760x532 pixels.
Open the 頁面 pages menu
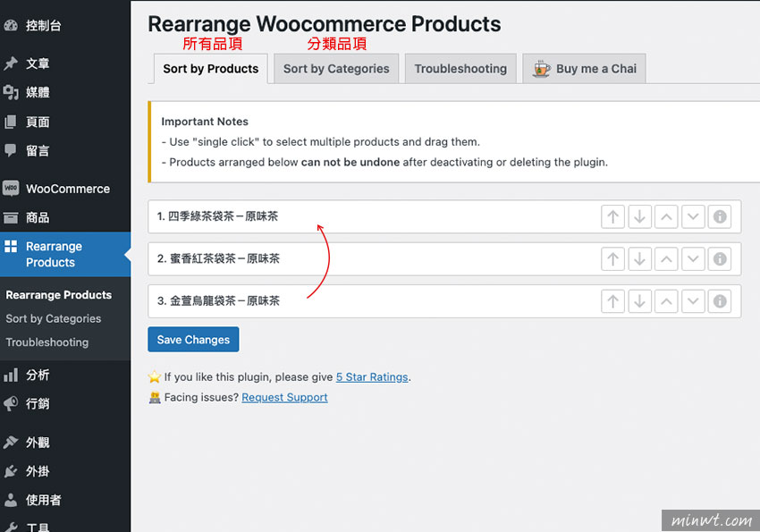[65, 122]
